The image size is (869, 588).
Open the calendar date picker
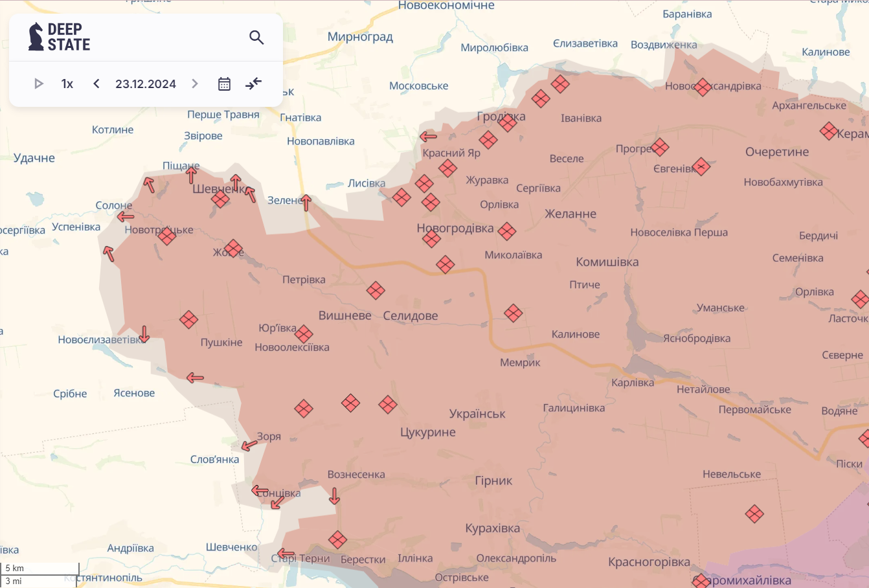click(x=224, y=84)
